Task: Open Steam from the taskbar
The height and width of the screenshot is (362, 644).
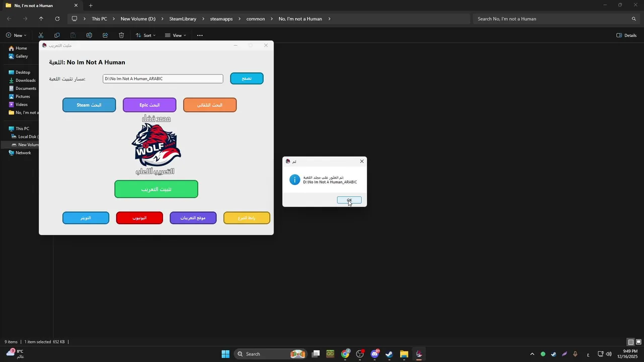Action: pos(389,354)
